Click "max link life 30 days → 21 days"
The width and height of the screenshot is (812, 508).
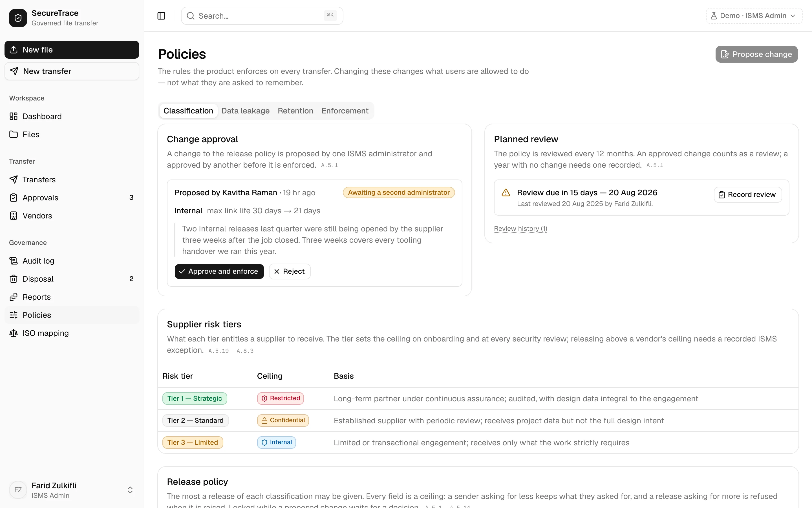point(263,211)
